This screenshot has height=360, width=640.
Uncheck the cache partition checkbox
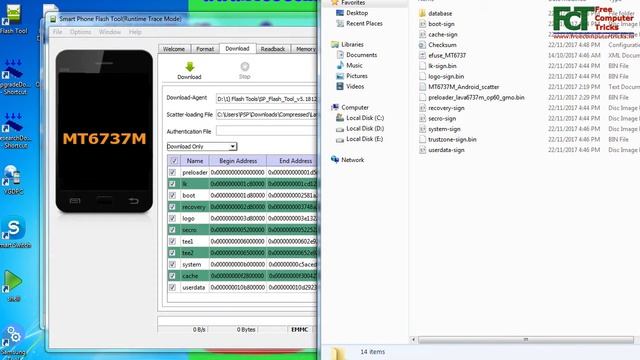173,276
